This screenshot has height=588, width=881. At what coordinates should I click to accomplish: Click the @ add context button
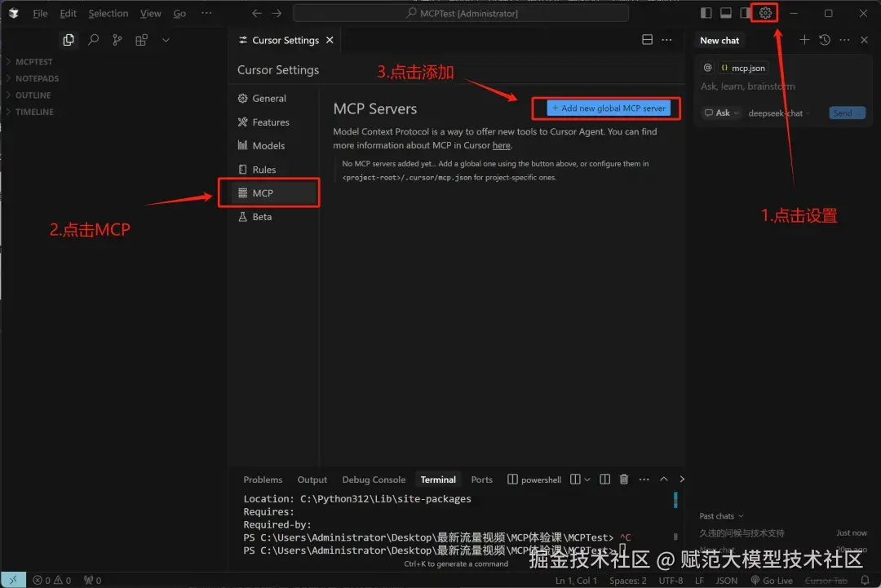coord(707,68)
